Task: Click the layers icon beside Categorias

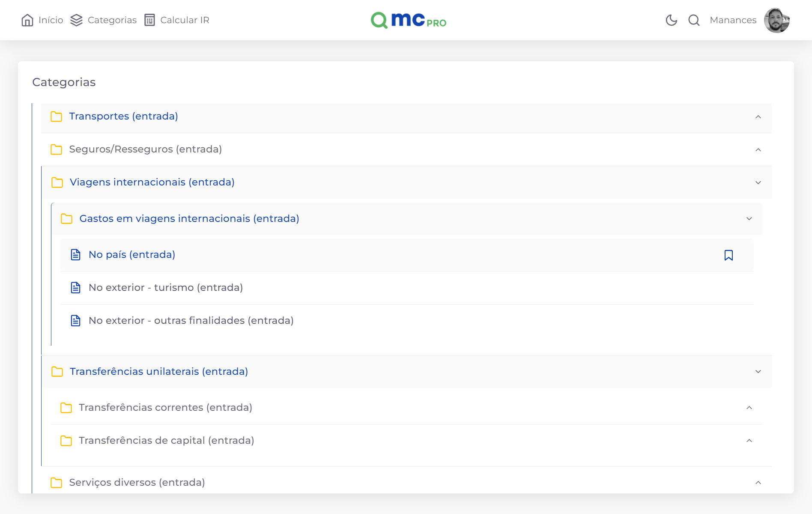Action: 76,20
